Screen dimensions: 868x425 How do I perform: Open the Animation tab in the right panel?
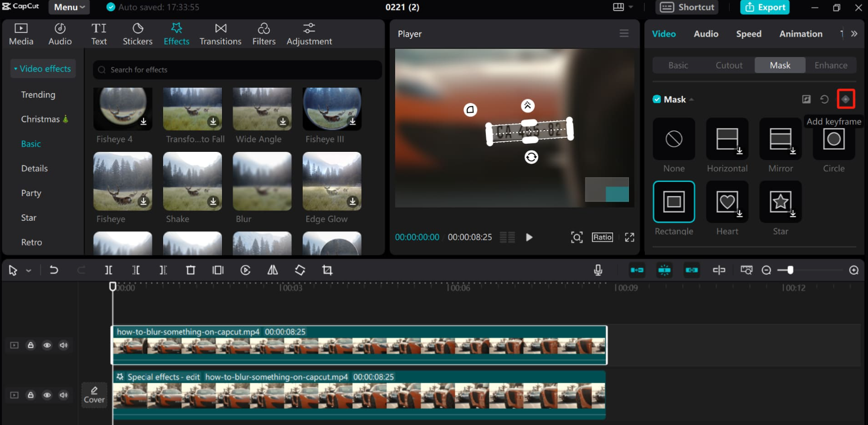coord(801,34)
